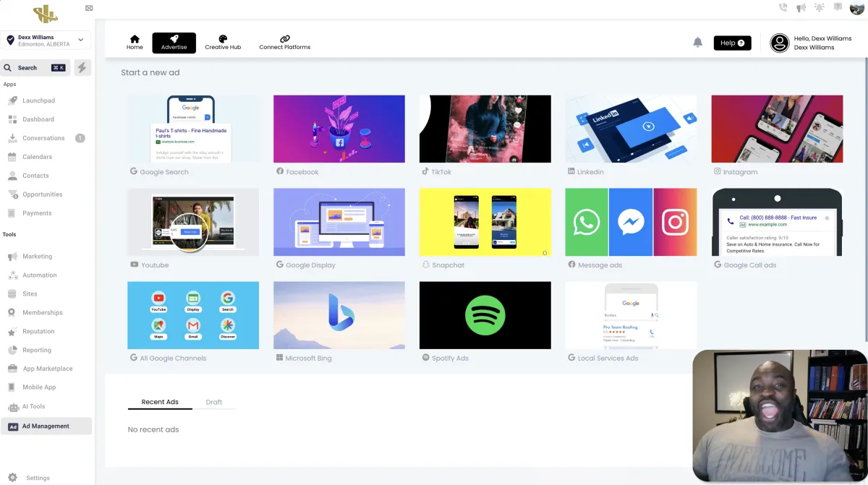868x485 pixels.
Task: Click the notification bell icon
Action: click(697, 43)
